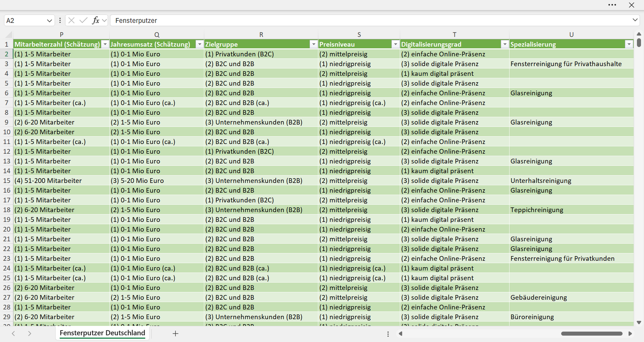The width and height of the screenshot is (644, 342).
Task: Switch to Fensterputzer Deutschland sheet tab
Action: point(102,333)
